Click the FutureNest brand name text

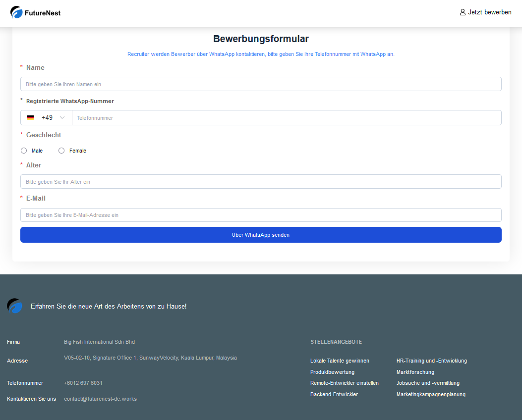43,13
